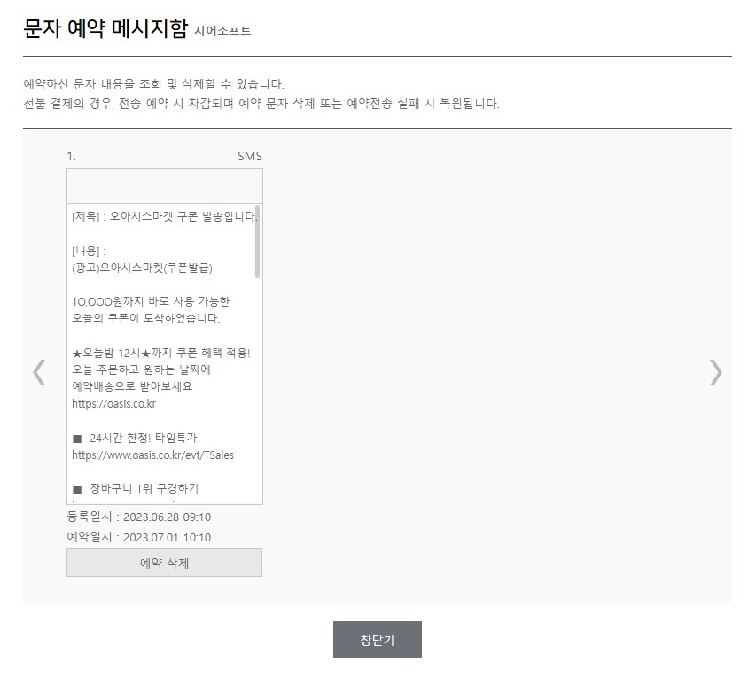Click the 지어소프트 label
Screen dimensions: 756x700
[x=222, y=31]
